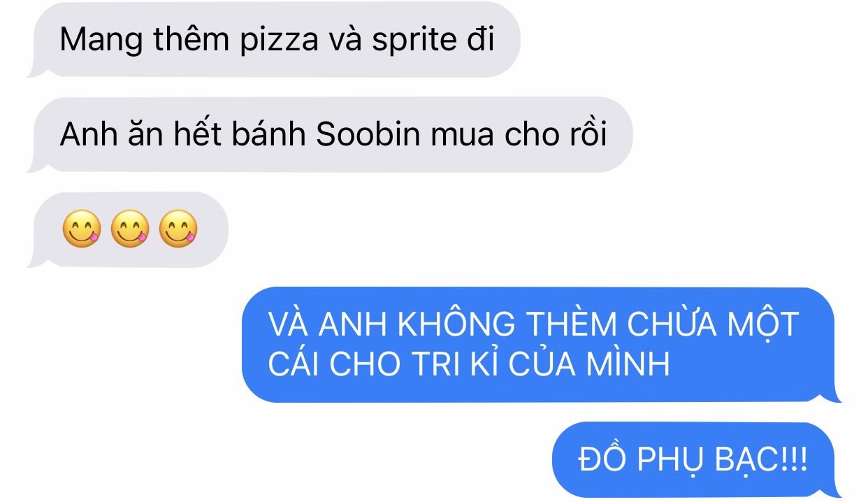The height and width of the screenshot is (502, 868).
Task: Click the word 'rồi' ending the second message
Action: point(588,133)
